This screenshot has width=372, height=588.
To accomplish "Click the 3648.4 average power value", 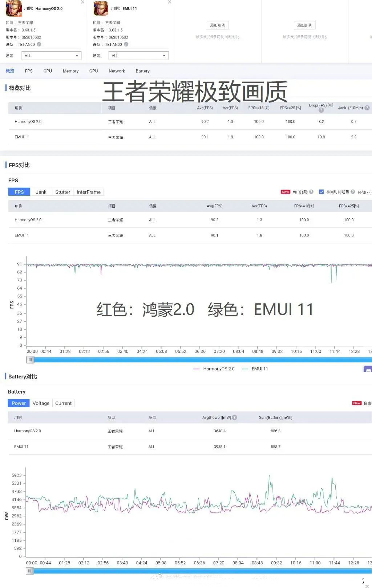I will coord(220,431).
